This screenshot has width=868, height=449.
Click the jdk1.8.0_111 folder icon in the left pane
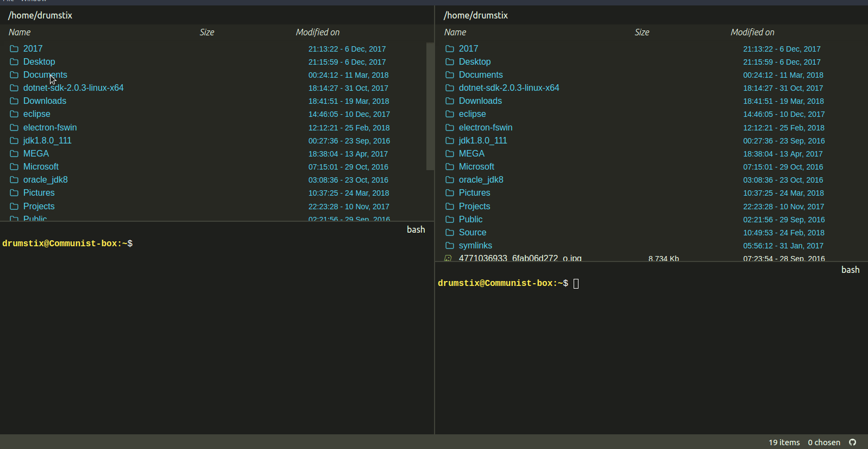14,141
